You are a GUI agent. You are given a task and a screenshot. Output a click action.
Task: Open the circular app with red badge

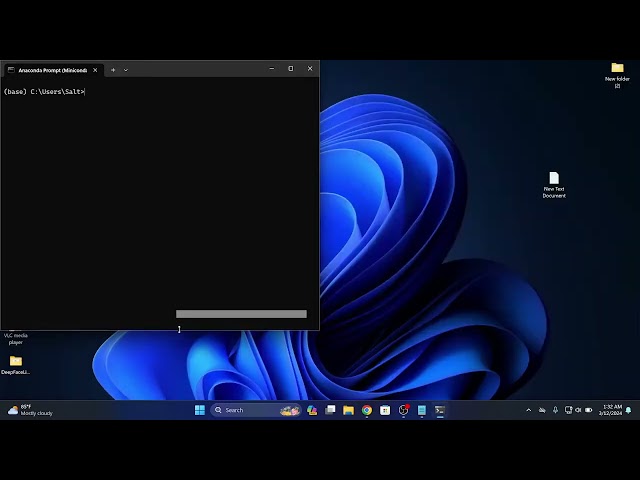404,410
